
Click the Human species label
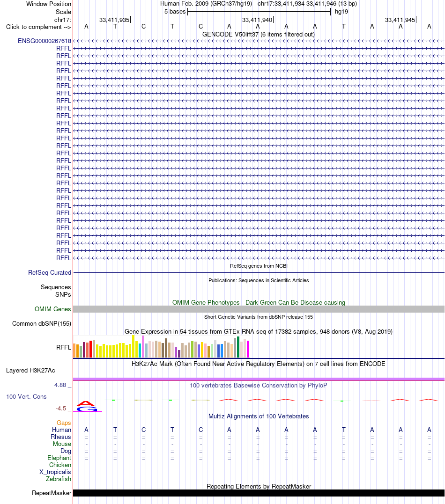(x=61, y=430)
